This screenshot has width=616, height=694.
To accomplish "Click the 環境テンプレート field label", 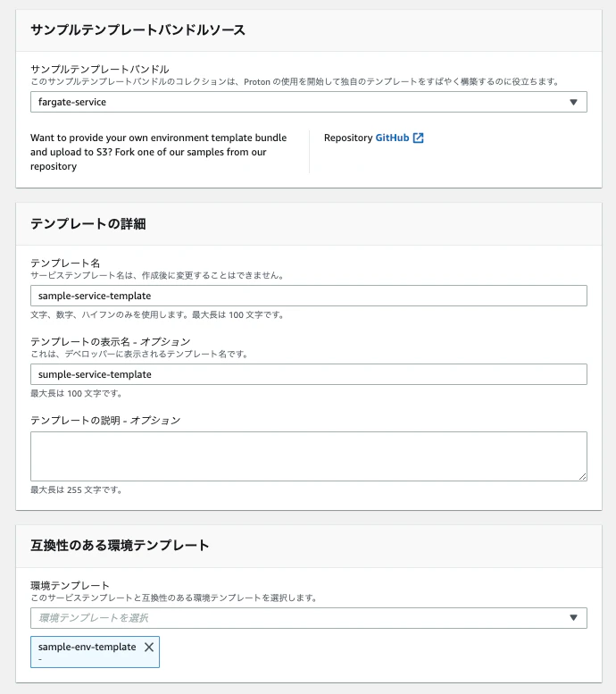I will point(70,586).
